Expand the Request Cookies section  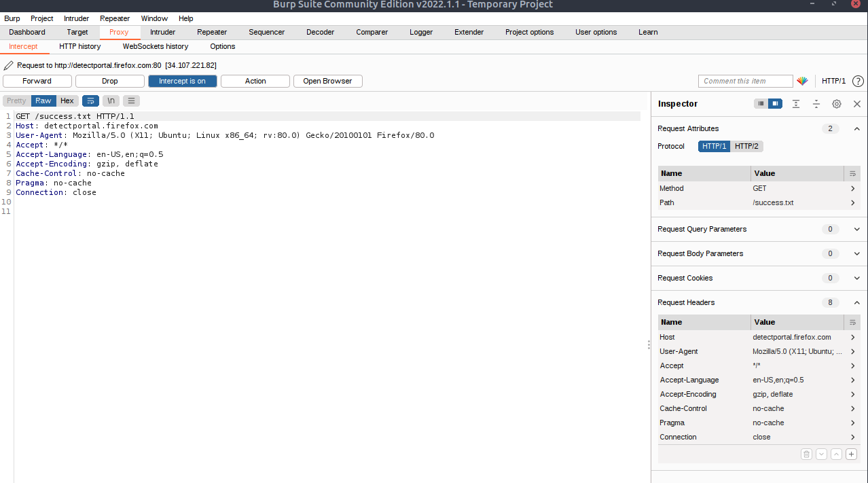856,278
